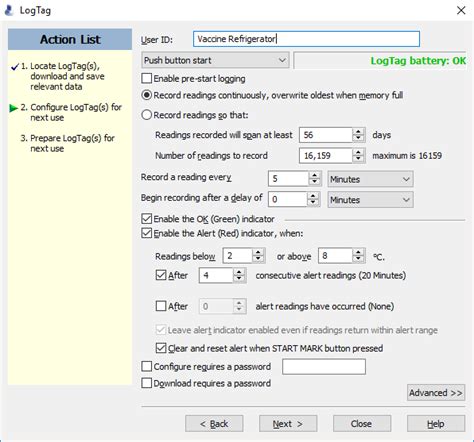Select step 3 Prepare LogTag(s) for next use
Screen dimensions: 474x442
(x=67, y=143)
